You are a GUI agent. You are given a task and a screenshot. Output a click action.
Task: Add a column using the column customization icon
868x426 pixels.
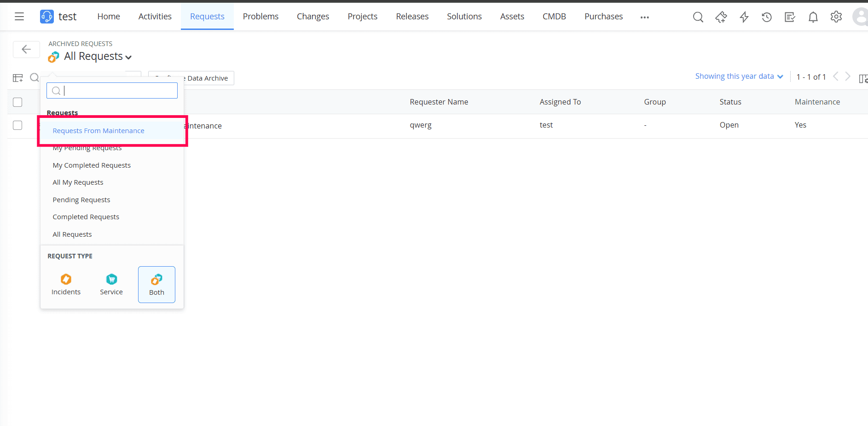coord(17,77)
